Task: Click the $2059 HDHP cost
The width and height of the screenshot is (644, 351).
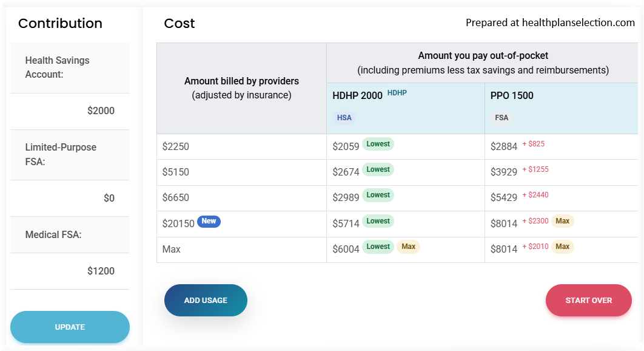Action: pos(346,146)
